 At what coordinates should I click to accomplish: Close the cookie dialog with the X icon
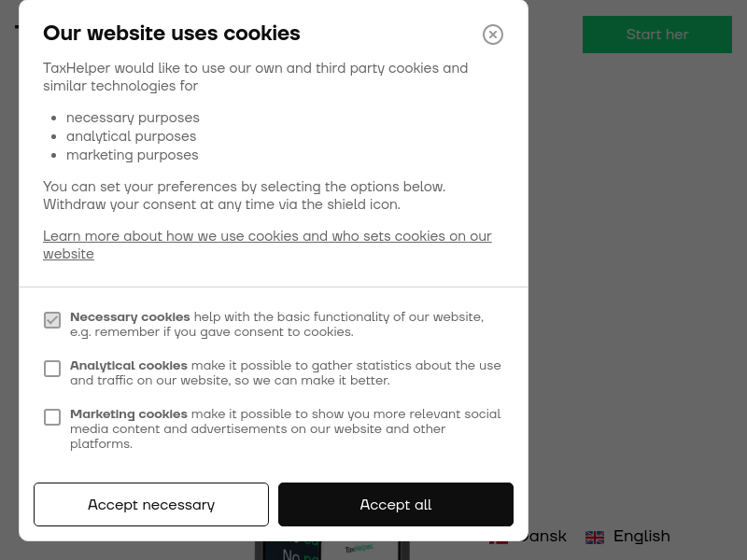493,35
